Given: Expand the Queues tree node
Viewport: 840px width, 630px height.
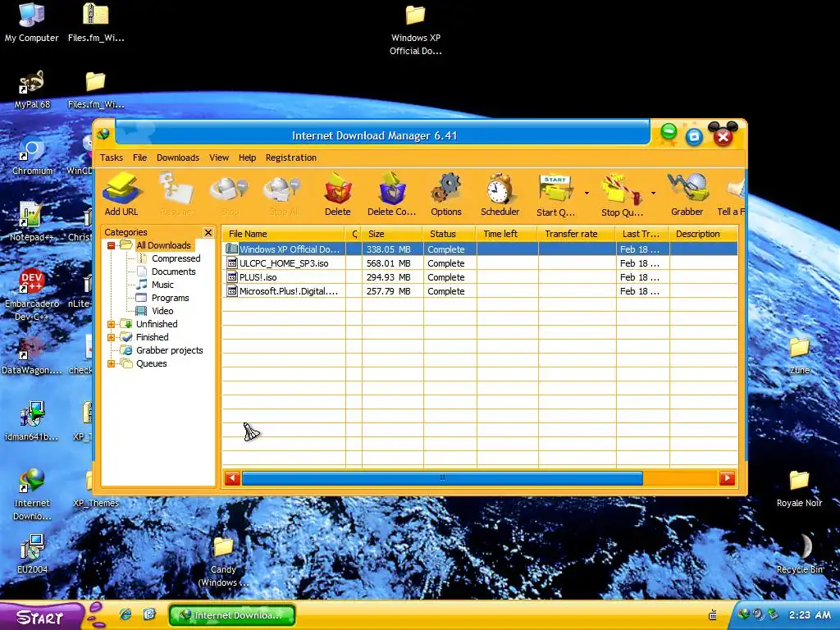Looking at the screenshot, I should pos(111,363).
